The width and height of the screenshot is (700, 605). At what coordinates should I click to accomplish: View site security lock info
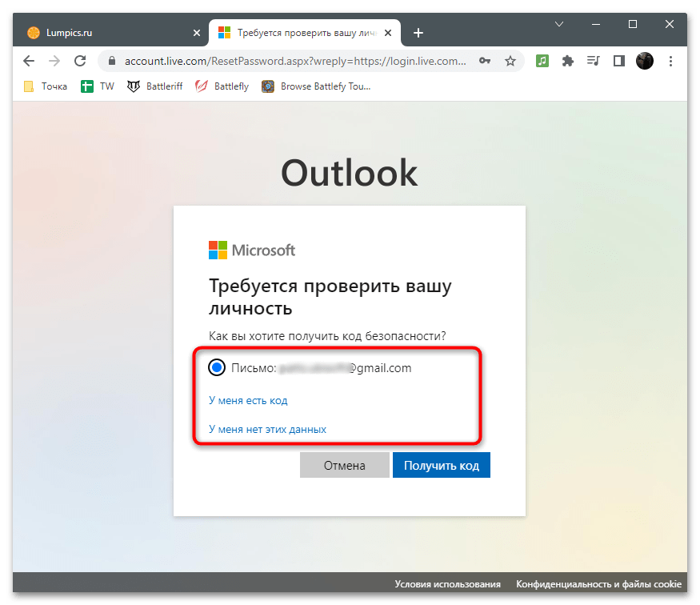point(112,61)
